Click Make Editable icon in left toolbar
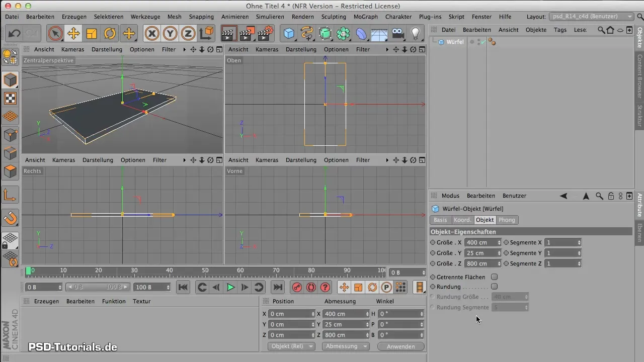Image resolution: width=644 pixels, height=362 pixels. [10, 57]
